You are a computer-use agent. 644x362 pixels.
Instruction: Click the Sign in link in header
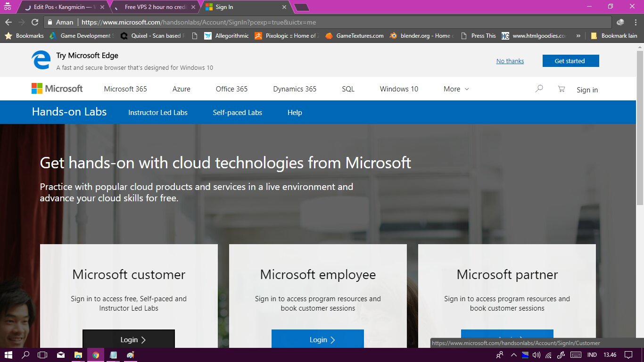point(587,90)
